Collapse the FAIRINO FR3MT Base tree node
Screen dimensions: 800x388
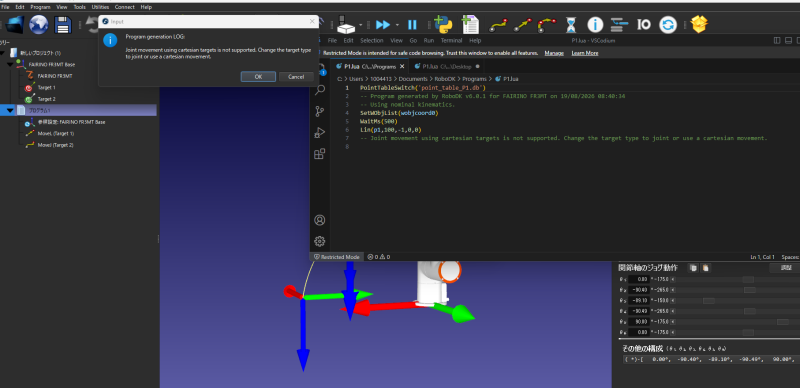(x=10, y=65)
